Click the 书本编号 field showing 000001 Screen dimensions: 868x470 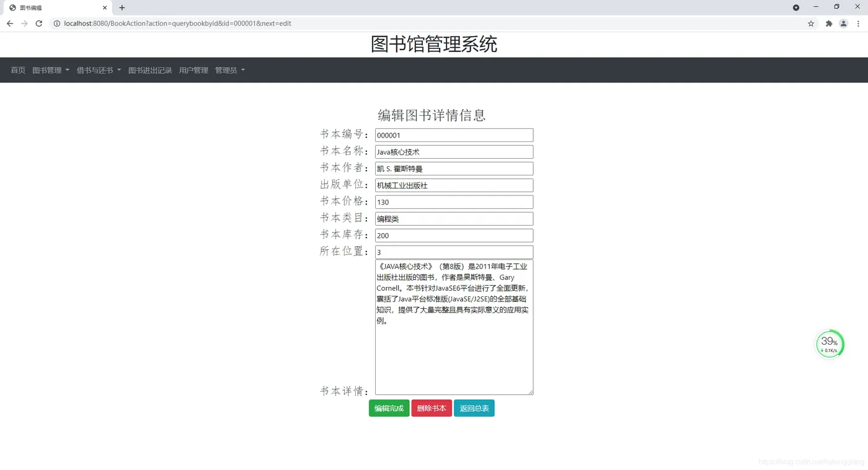454,135
